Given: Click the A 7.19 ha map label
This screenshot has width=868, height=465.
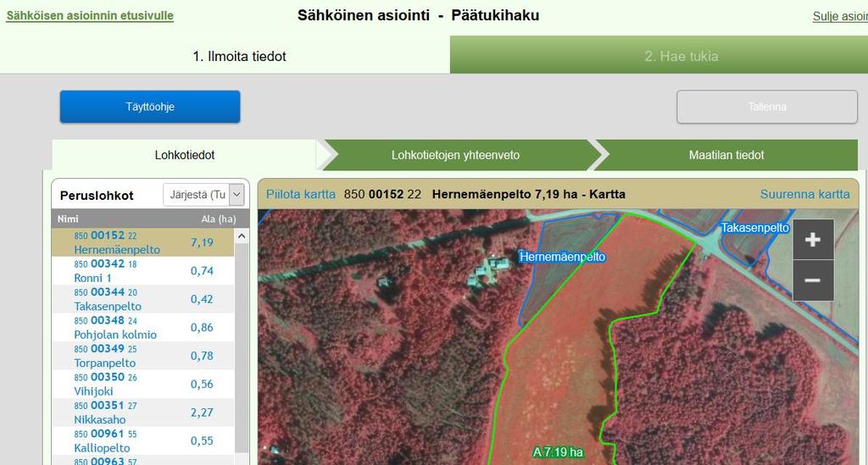Looking at the screenshot, I should click(x=558, y=452).
